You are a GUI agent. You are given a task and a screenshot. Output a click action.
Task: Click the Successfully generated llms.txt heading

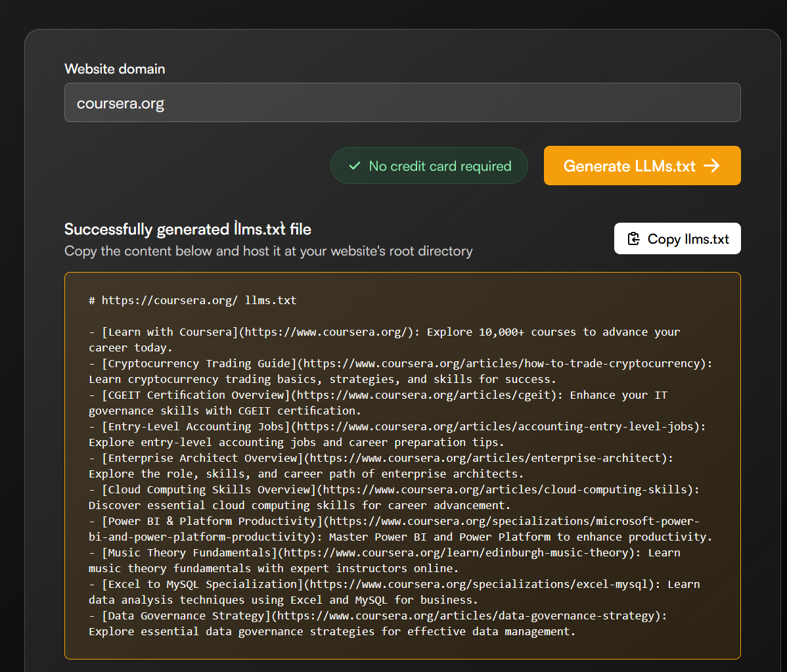(x=188, y=229)
